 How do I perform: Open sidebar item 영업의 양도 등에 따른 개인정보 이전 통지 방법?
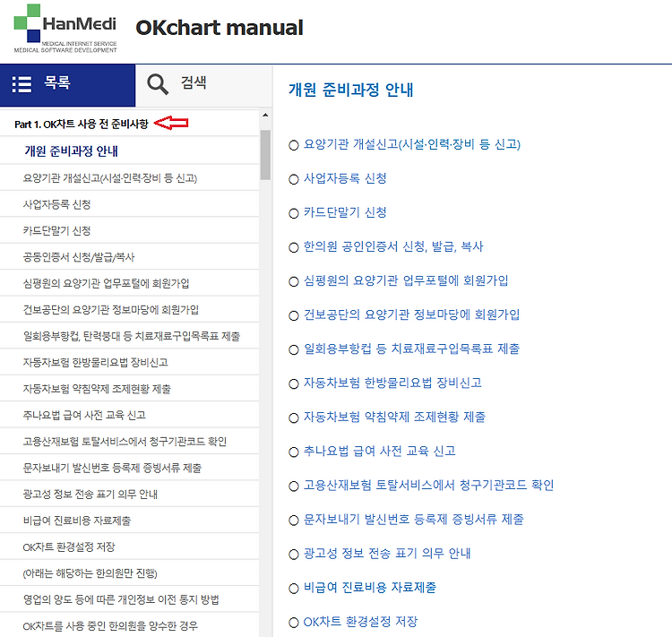click(x=121, y=599)
